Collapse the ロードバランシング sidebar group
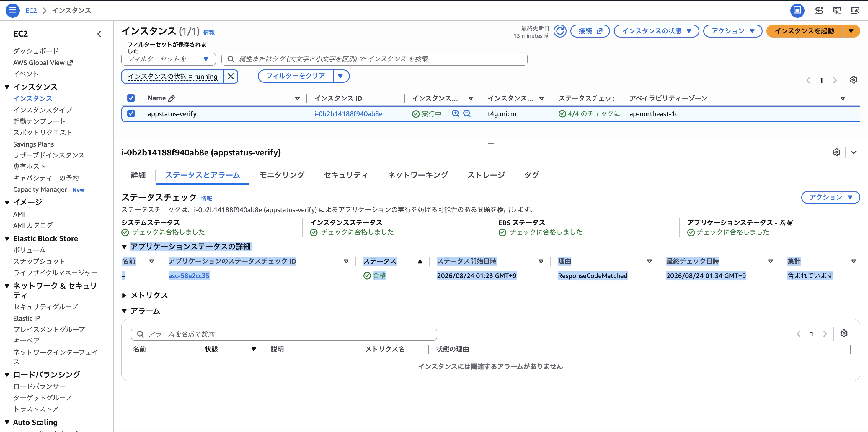Viewport: 868px width, 432px height. pyautogui.click(x=7, y=375)
